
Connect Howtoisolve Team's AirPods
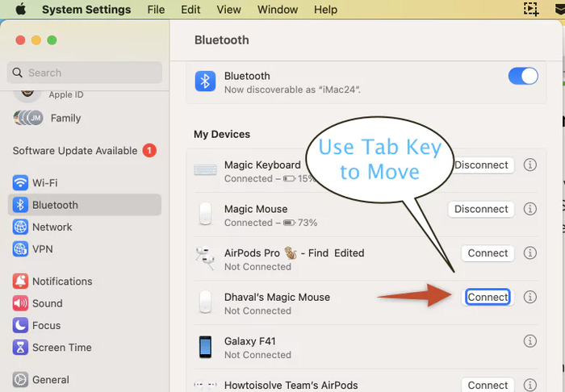[x=488, y=385]
